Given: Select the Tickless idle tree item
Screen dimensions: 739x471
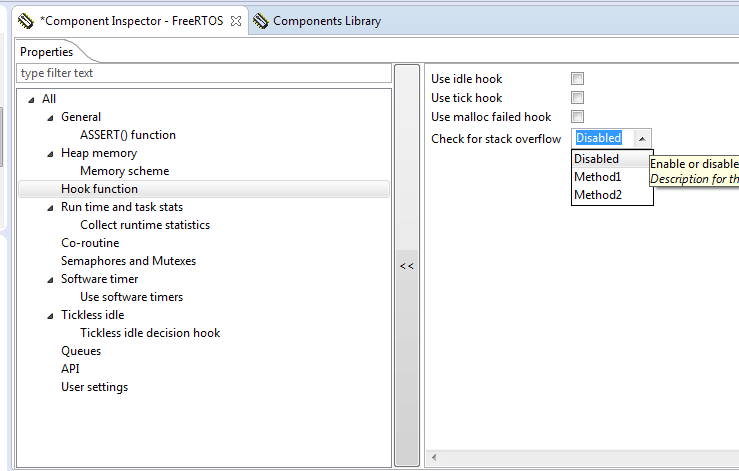Looking at the screenshot, I should pyautogui.click(x=92, y=315).
